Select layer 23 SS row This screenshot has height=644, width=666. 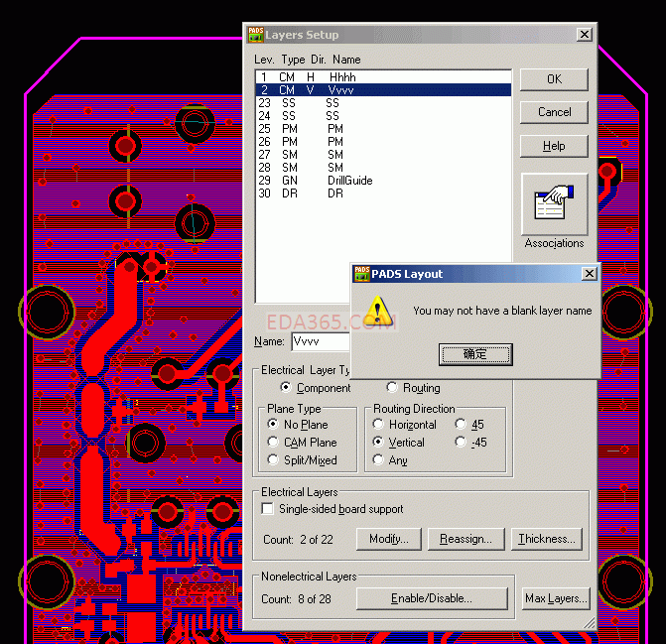point(383,103)
